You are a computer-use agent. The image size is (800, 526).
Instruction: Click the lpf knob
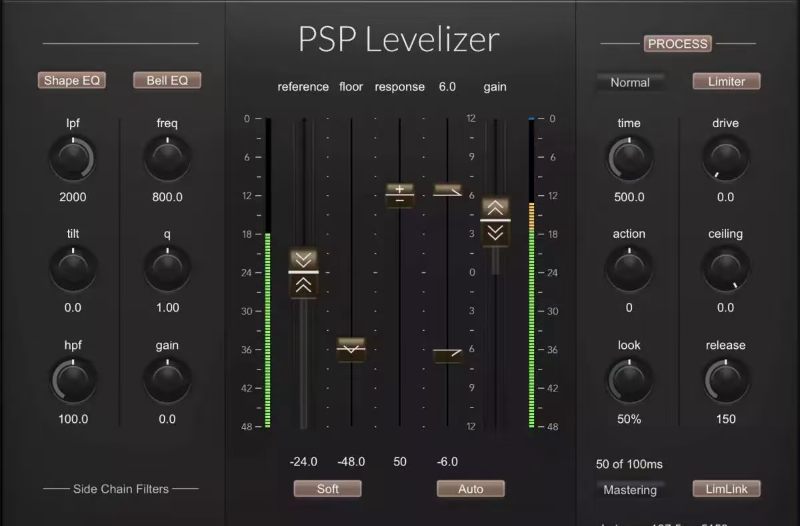click(72, 159)
